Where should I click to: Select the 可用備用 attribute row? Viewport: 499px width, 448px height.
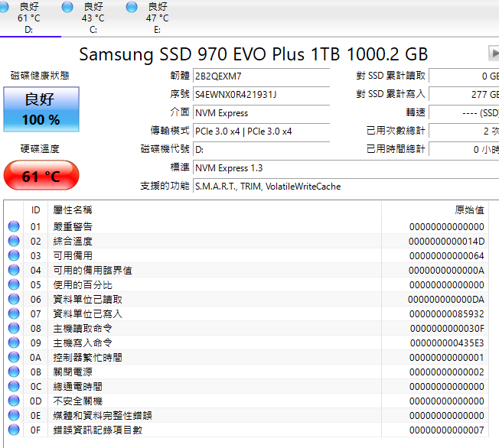coord(246,255)
